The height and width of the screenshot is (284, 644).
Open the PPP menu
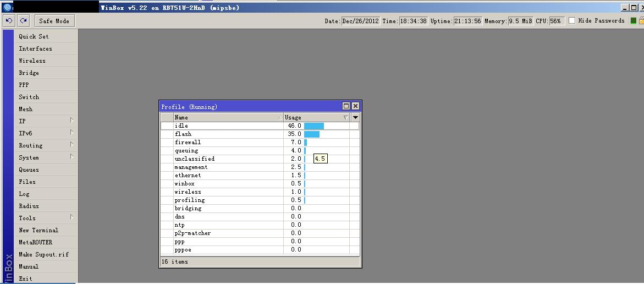click(46, 85)
